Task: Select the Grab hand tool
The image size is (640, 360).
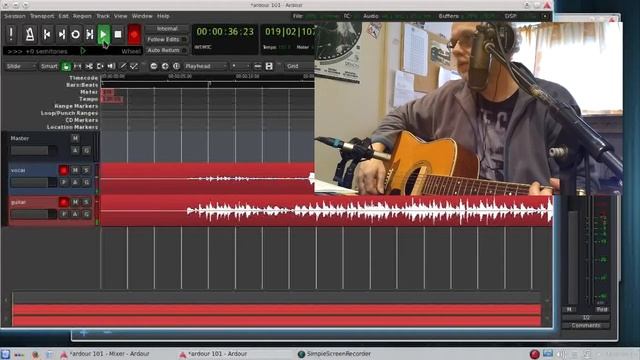Action: pyautogui.click(x=66, y=66)
